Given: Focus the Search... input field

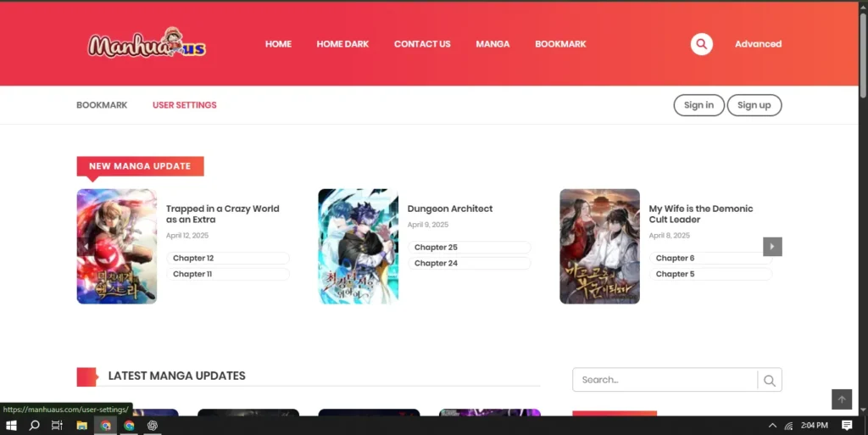Looking at the screenshot, I should (665, 380).
